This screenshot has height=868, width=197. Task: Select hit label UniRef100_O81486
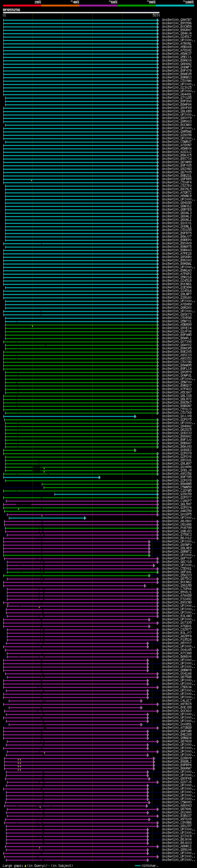177,525
